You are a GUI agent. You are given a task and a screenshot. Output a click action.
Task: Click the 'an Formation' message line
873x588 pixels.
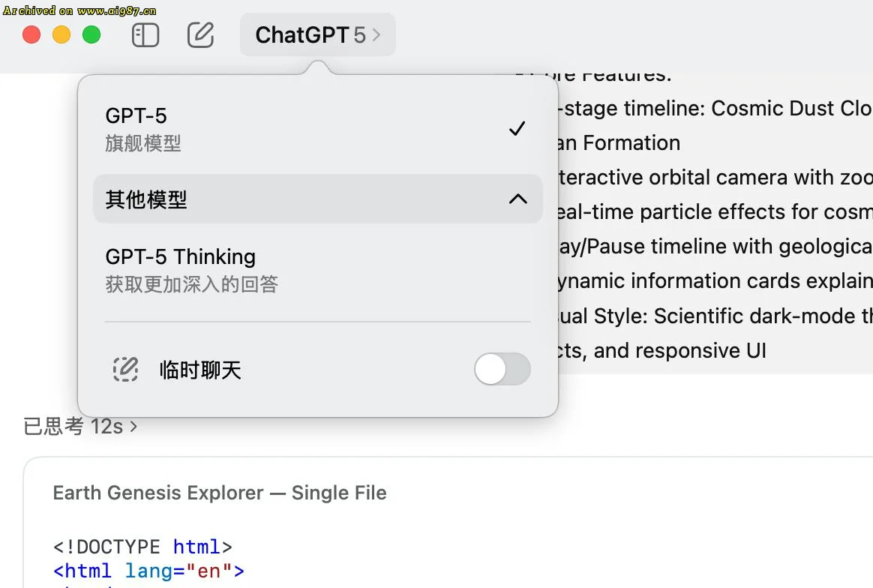[619, 143]
